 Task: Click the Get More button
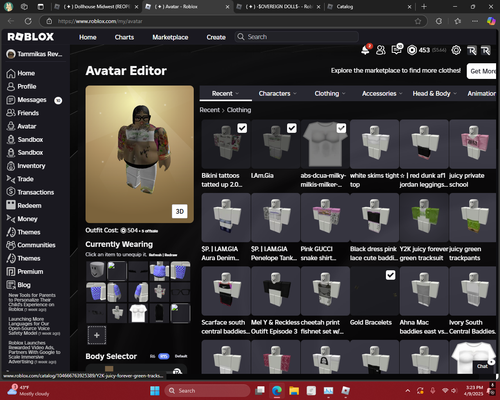(x=482, y=71)
